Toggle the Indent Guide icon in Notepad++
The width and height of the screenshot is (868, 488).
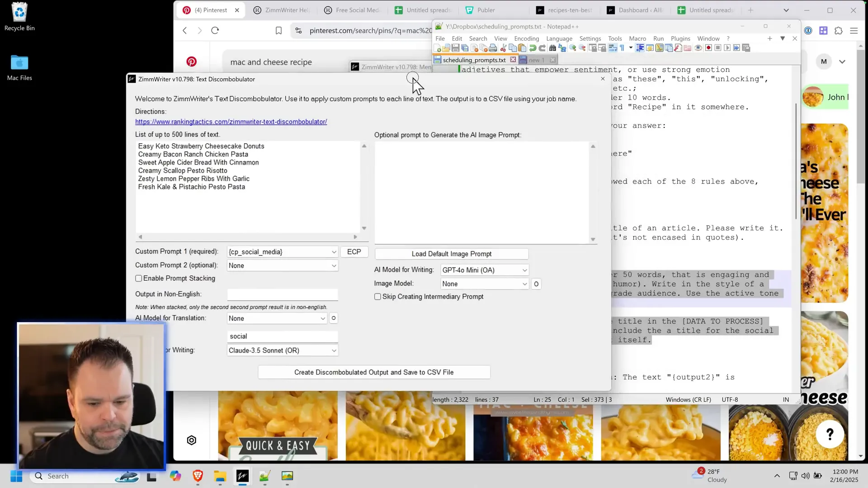pos(640,48)
